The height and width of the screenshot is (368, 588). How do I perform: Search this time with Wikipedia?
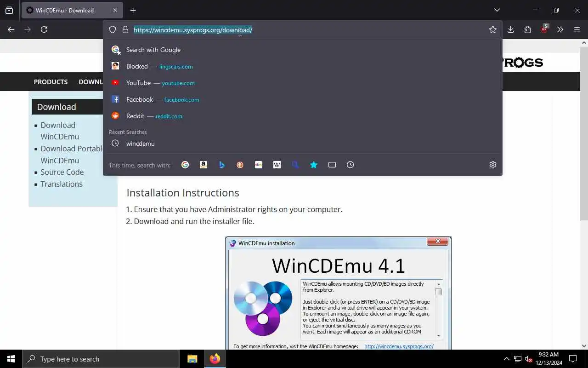click(x=277, y=165)
